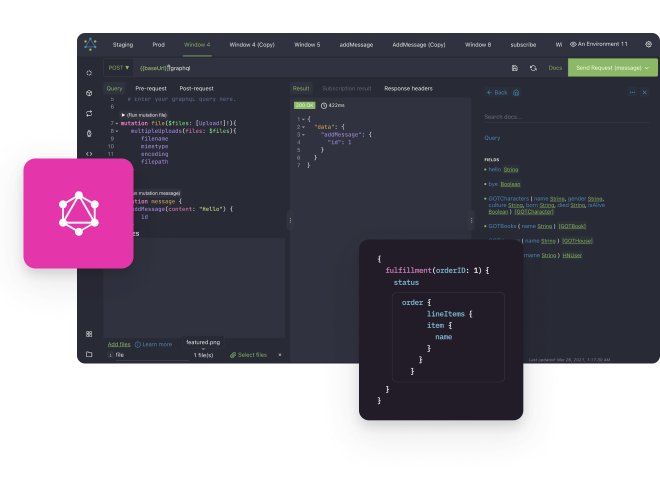
Task: Click the save icon in the URL bar
Action: (515, 68)
